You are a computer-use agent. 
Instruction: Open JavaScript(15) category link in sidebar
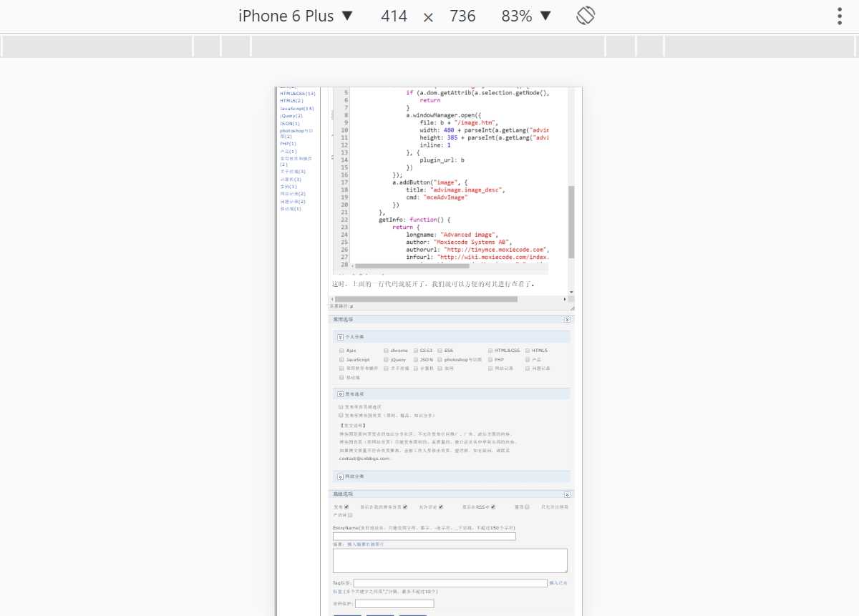pyautogui.click(x=297, y=108)
